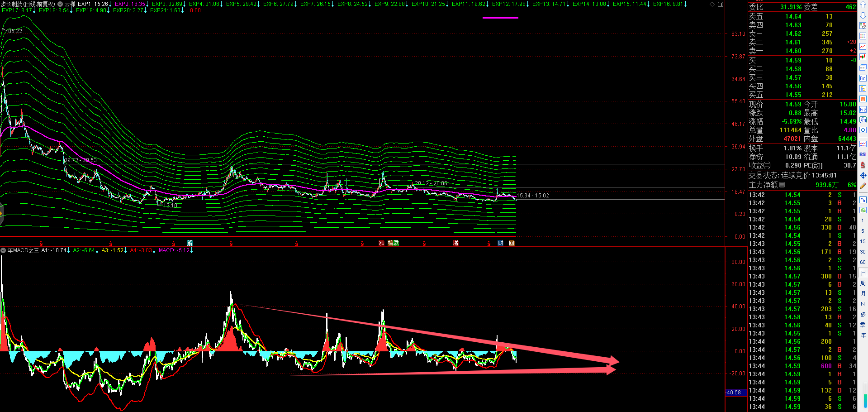
Task: Select the N-day period tab
Action: point(863,304)
